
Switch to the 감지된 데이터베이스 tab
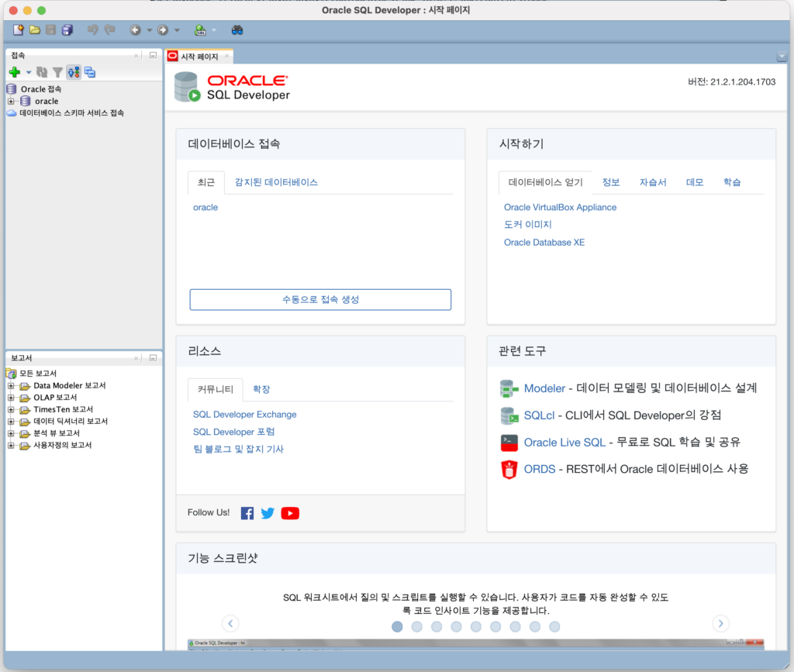tap(276, 182)
